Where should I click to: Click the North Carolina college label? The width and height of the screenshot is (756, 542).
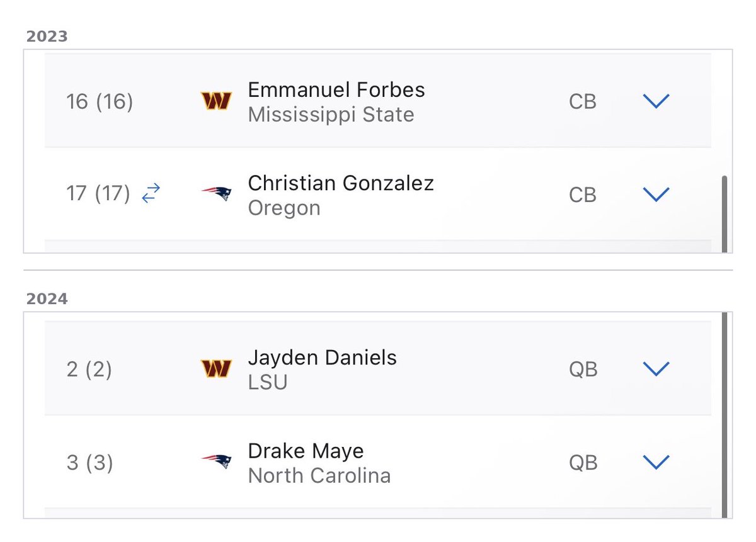click(319, 475)
